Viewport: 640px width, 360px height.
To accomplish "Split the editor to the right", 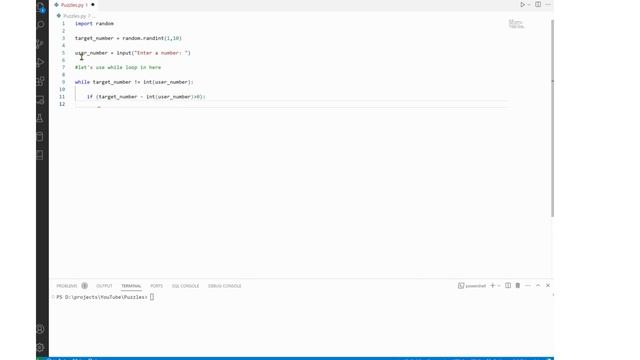I will [x=538, y=4].
